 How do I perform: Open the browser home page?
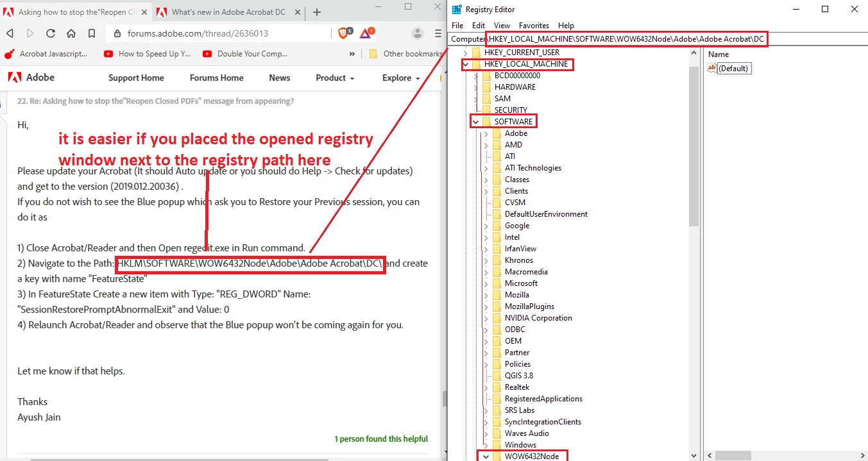pos(71,33)
